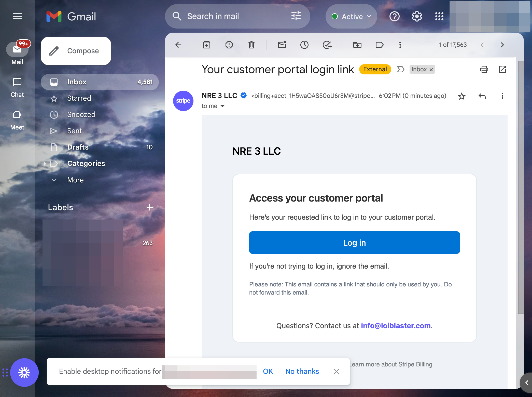Click OK to enable desktop notifications

(x=268, y=372)
